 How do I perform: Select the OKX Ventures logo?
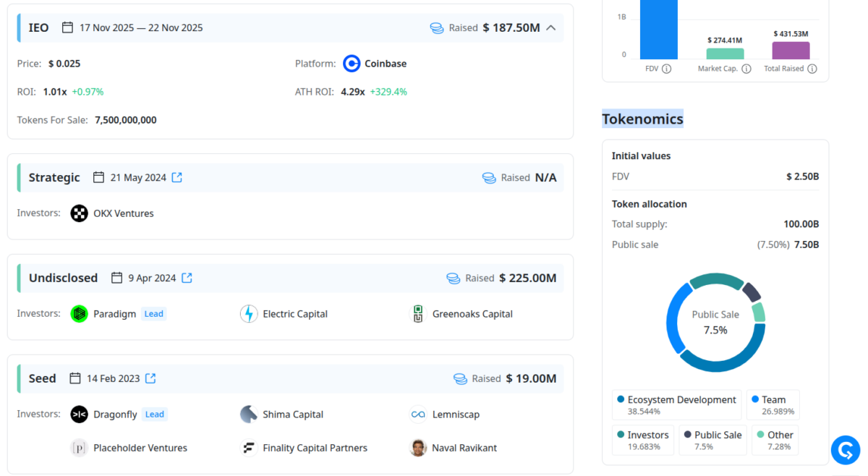(78, 213)
